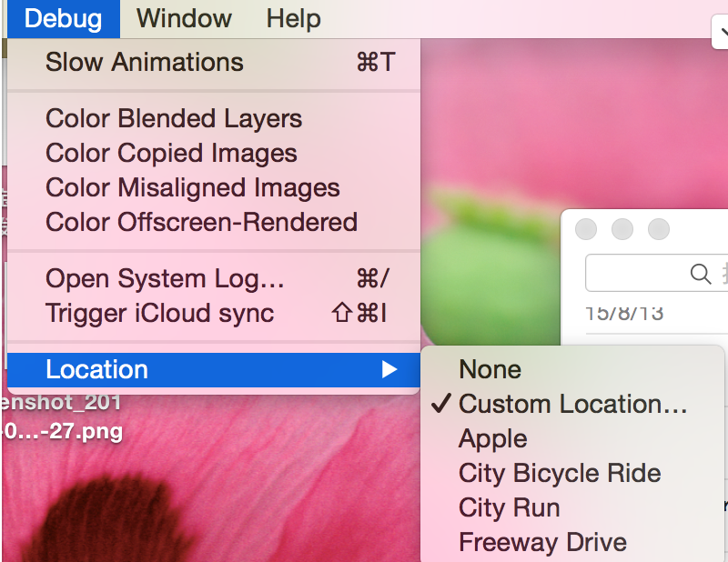Select Freeway Drive location

pos(572,543)
